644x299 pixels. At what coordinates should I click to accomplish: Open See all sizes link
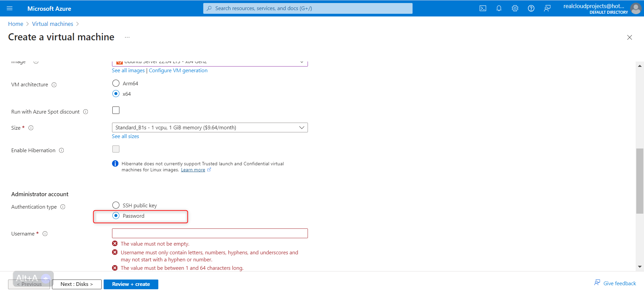[125, 136]
